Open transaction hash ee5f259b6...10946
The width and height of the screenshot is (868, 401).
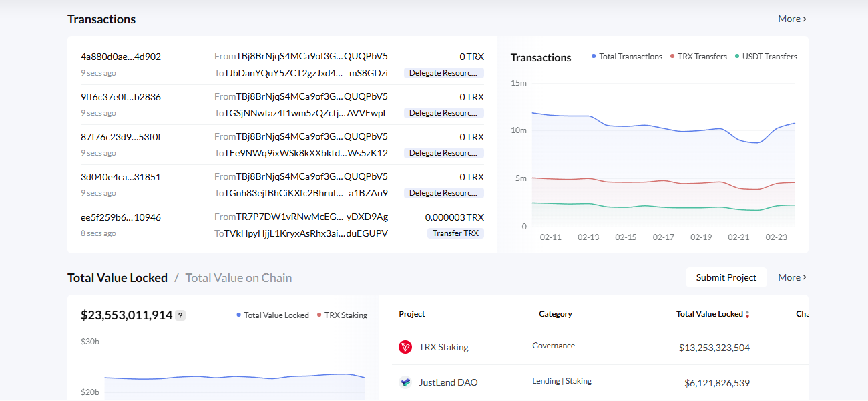121,217
